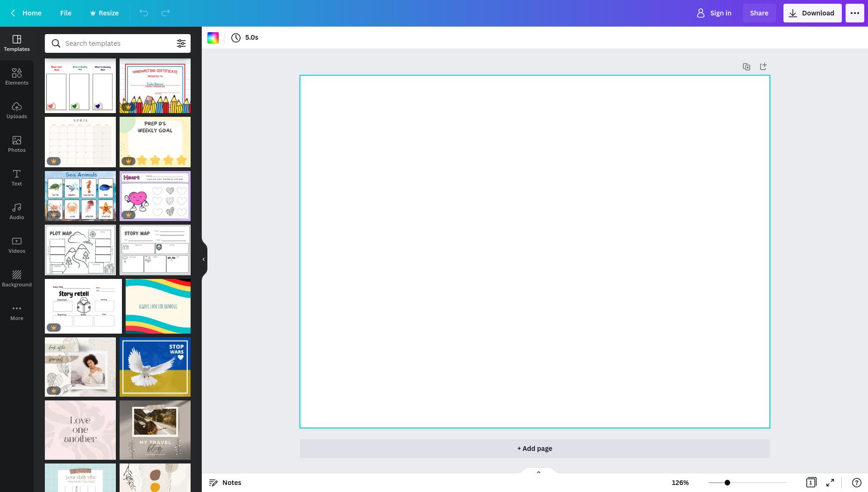Open the Elements panel
The image size is (868, 492).
[x=17, y=77]
